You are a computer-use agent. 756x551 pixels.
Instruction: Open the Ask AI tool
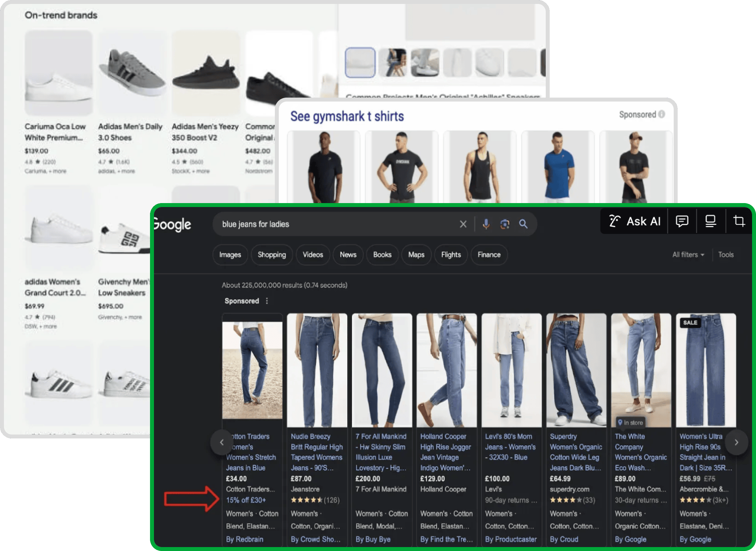[634, 221]
